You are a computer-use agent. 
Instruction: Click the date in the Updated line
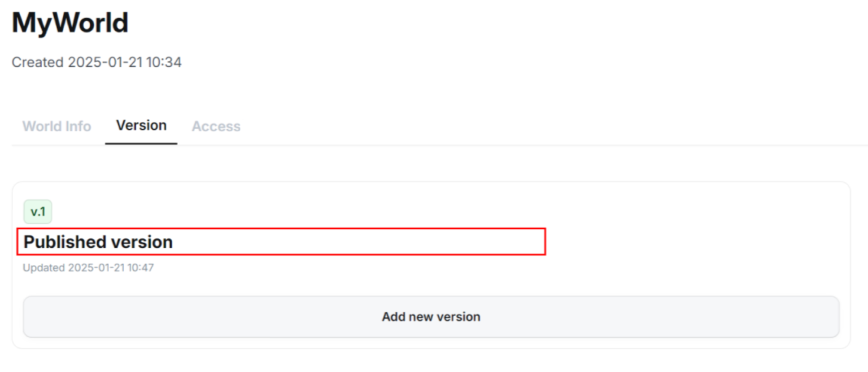coord(96,268)
